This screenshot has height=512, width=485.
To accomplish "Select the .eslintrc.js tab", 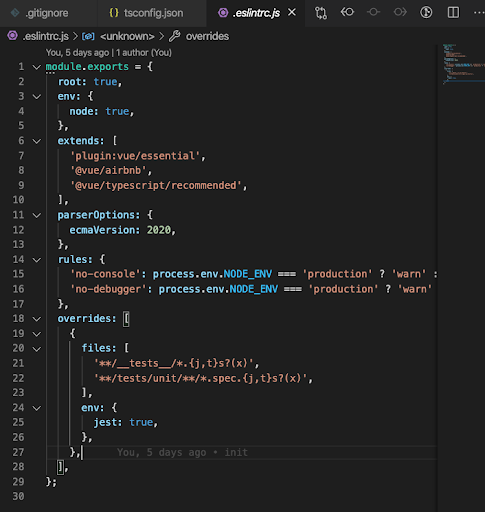I will tap(256, 13).
